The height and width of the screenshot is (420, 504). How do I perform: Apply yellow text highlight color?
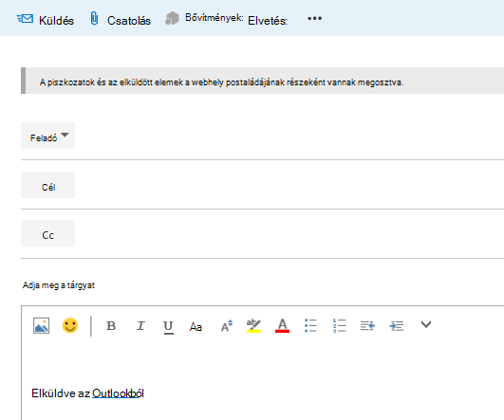(253, 325)
